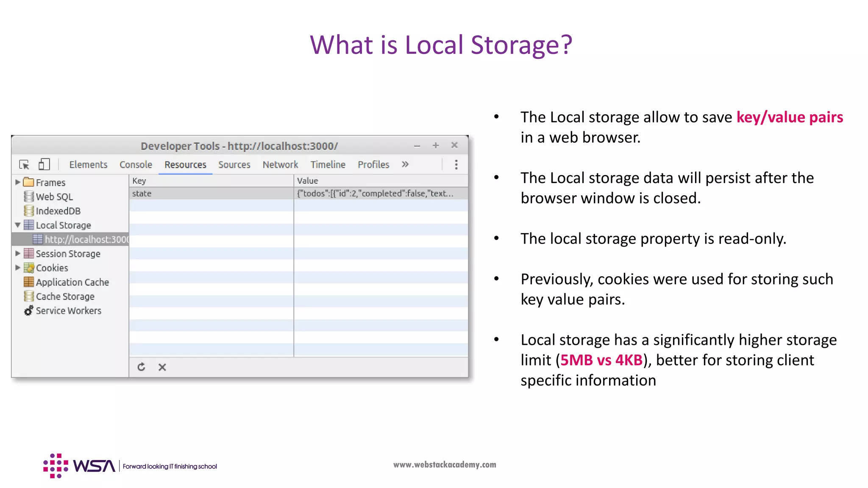Screen dimensions: 868x488
Task: Click the 'key/value pairs' highlighted text
Action: click(x=790, y=117)
